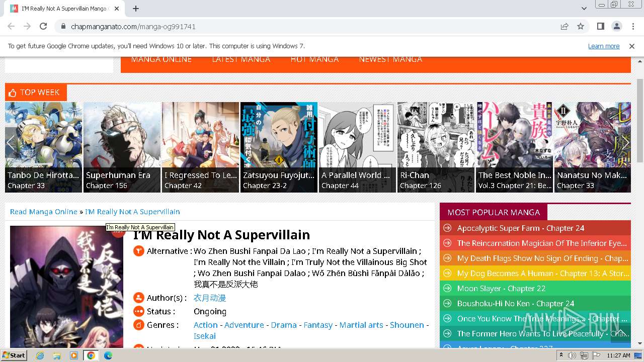Open File Explorer from taskbar
This screenshot has height=362, width=644.
pos(57,355)
